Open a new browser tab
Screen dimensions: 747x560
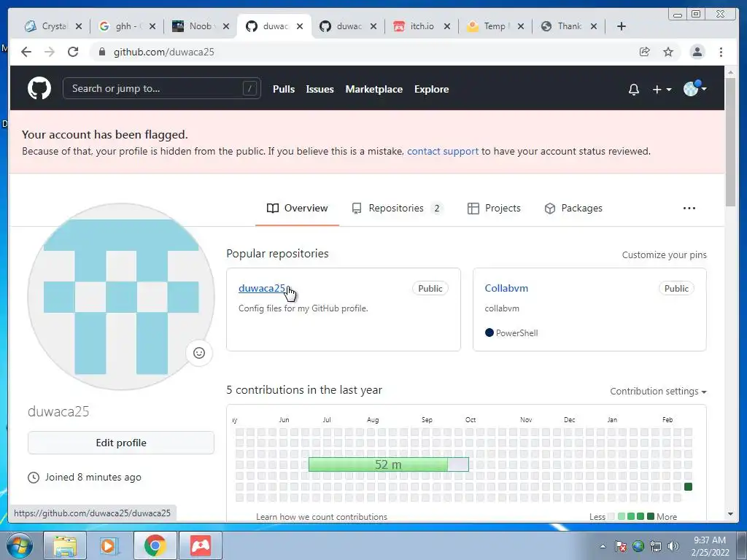(x=622, y=26)
